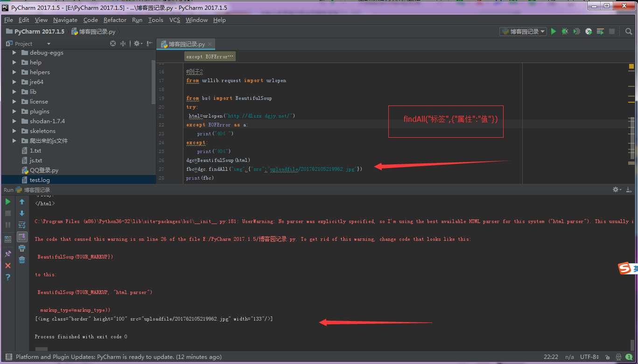Screen dimensions: 638x364
Task: Click Restore Layout icon in Run panel
Action: tap(8, 239)
